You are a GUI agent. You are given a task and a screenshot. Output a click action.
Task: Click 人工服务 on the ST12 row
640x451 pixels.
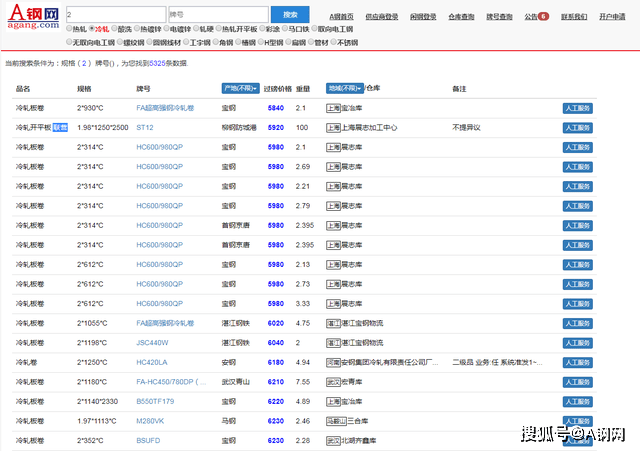(x=578, y=128)
